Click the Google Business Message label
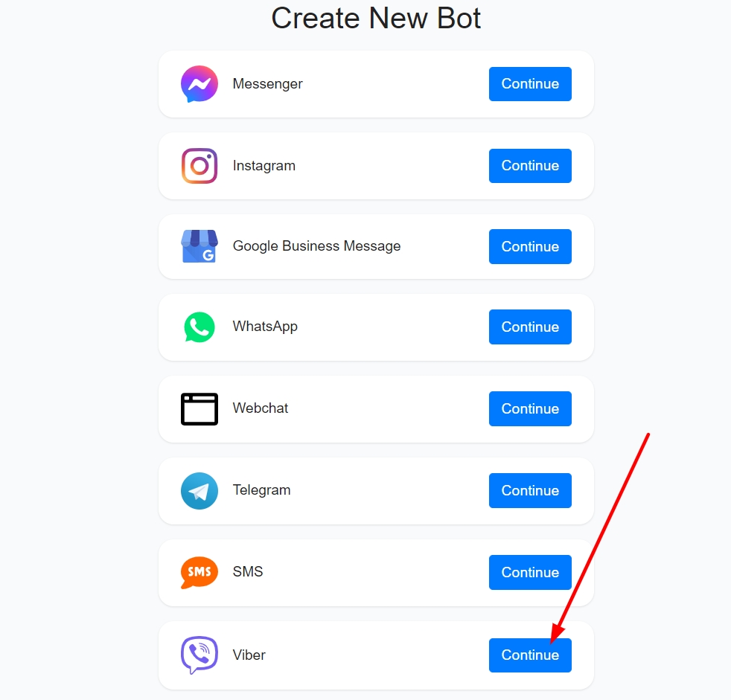The image size is (731, 700). [x=316, y=246]
